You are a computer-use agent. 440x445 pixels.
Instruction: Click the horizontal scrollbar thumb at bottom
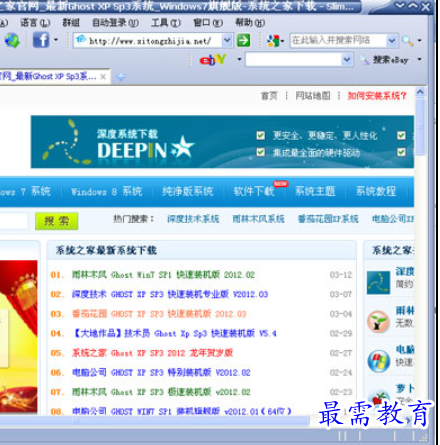[x=155, y=421]
